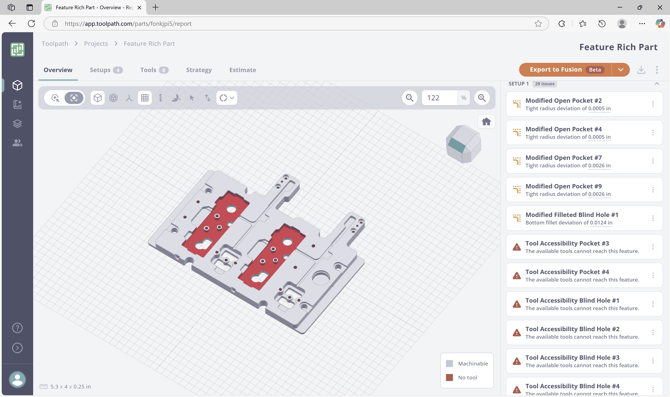Screen dimensions: 670x397
Task: Toggle the solid cube view mode
Action: (x=98, y=98)
